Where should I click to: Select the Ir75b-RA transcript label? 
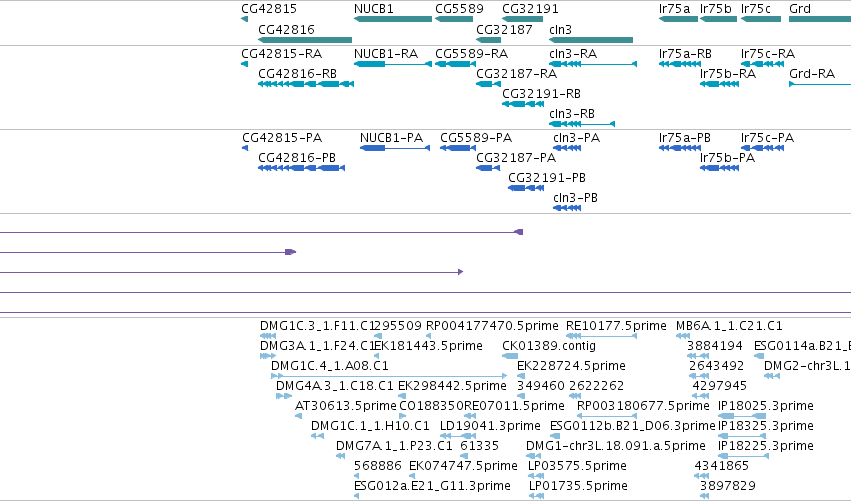coord(728,74)
